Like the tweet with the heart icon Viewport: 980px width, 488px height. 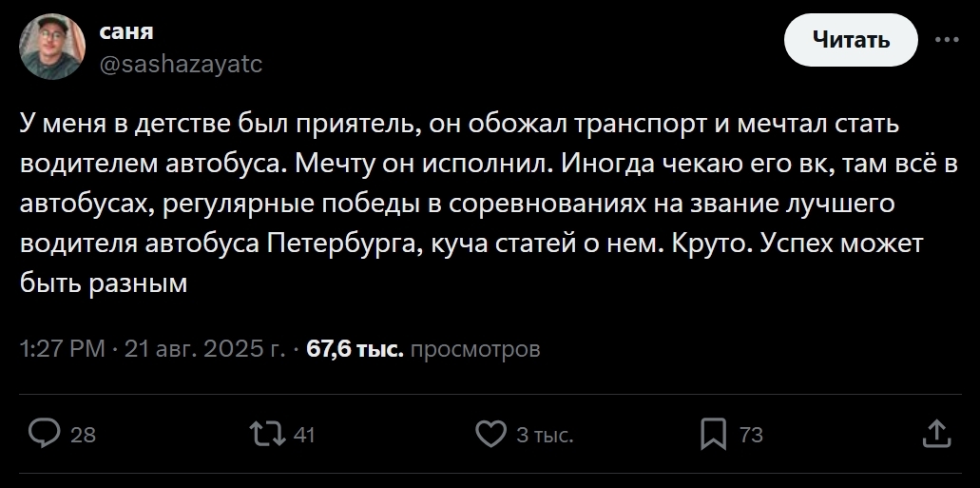(490, 435)
